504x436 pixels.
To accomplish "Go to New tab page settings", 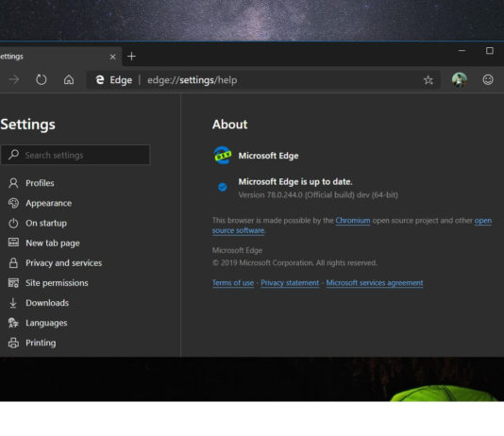I will (53, 243).
